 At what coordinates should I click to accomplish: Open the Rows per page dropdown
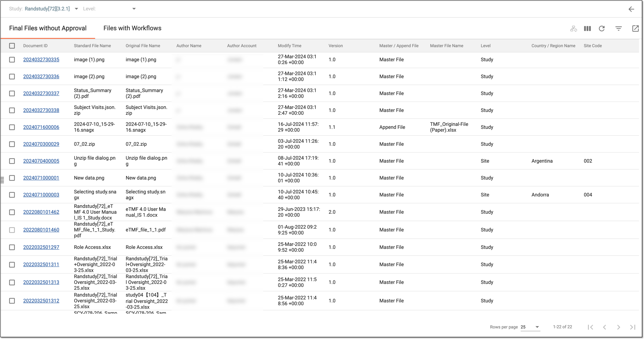[x=530, y=327]
